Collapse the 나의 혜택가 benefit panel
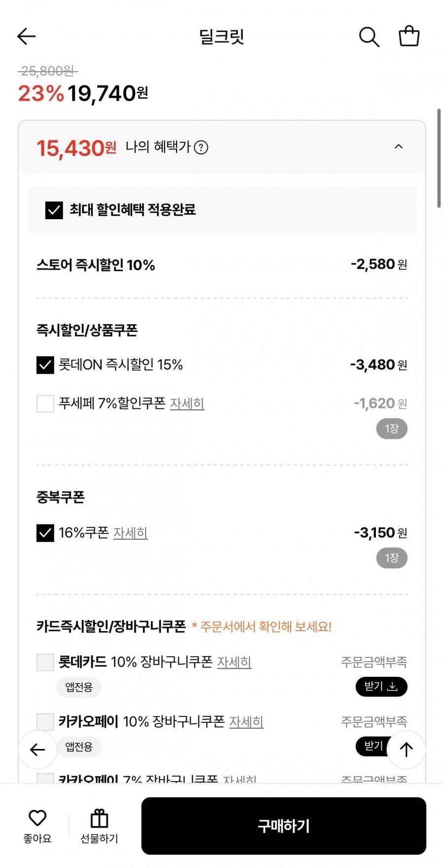The height and width of the screenshot is (868, 444). pyautogui.click(x=399, y=147)
